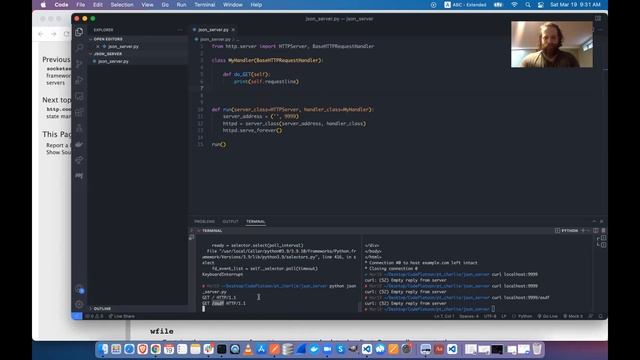Select the json_server.py editor tab
The height and width of the screenshot is (360, 640).
(213, 30)
